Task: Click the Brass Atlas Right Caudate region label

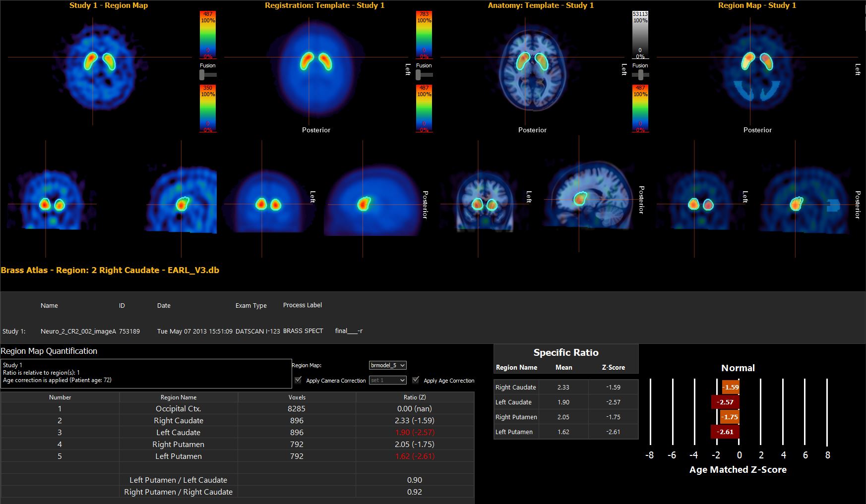Action: [110, 270]
